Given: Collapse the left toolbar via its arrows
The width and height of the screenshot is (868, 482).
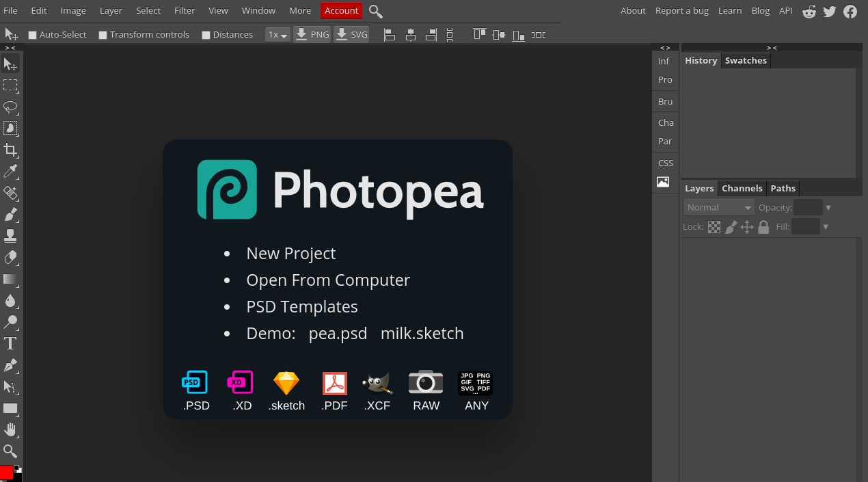Looking at the screenshot, I should (10, 48).
